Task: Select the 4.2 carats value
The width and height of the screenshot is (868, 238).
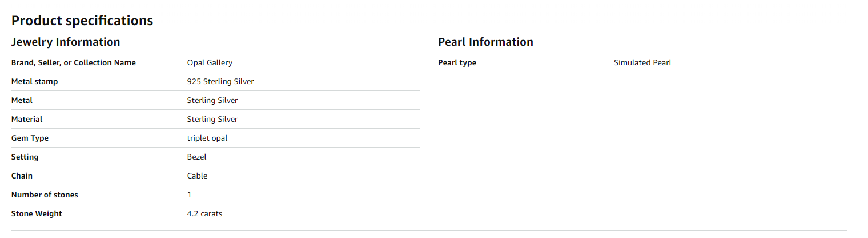Action: (x=204, y=213)
